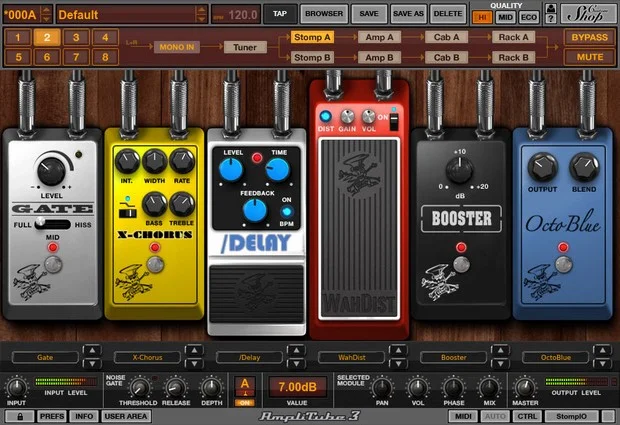This screenshot has height=425, width=620.
Task: Click the MONO IN routing box
Action: (177, 47)
